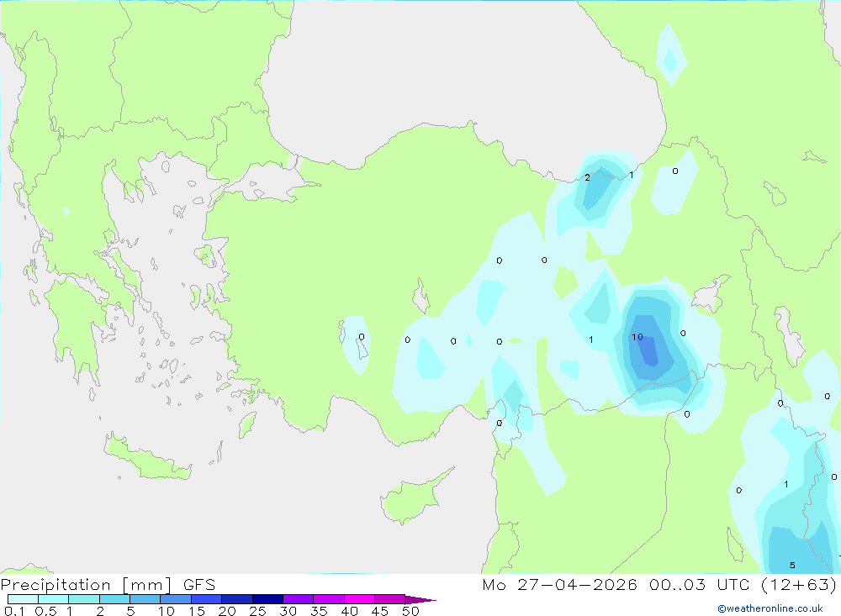841x616 pixels.
Task: Click the purple over-50 arrow at legend end
Action: [420, 599]
